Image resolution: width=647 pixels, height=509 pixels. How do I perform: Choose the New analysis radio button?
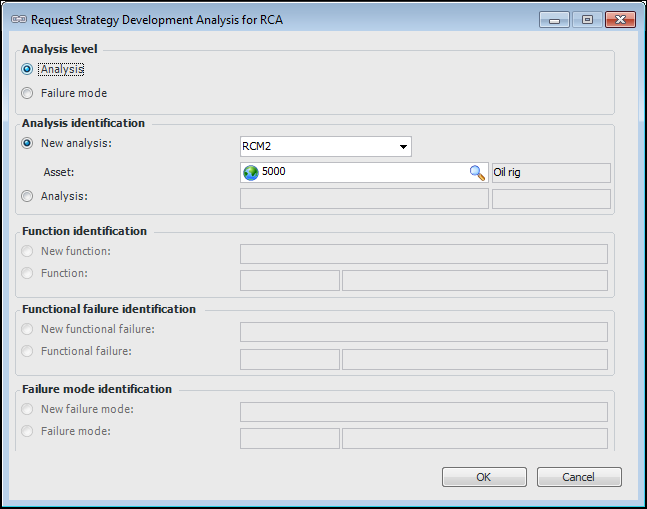click(x=27, y=143)
